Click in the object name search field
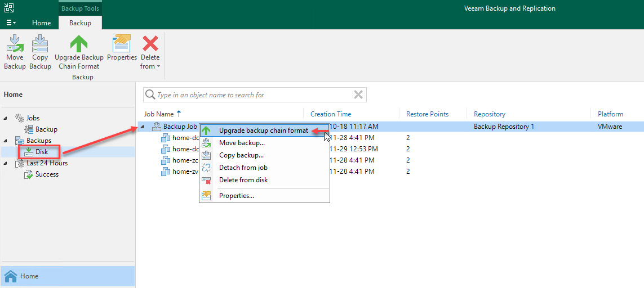This screenshot has width=644, height=288. (254, 94)
